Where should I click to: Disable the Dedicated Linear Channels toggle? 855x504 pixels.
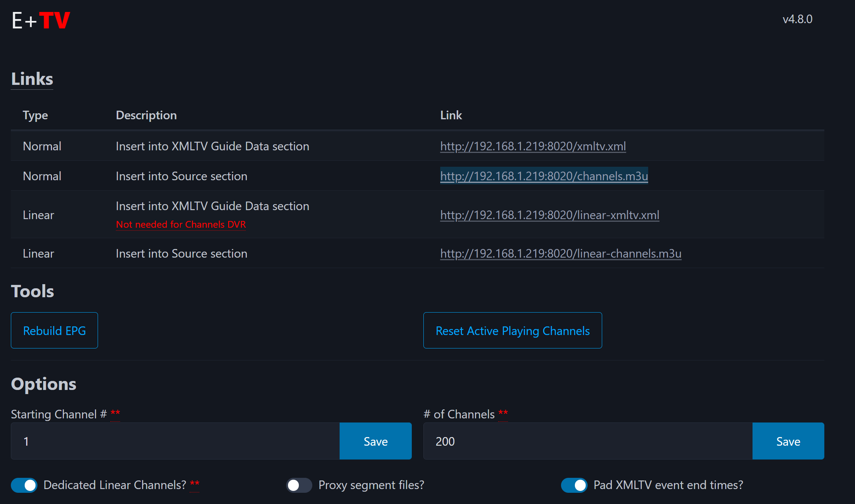pos(24,485)
